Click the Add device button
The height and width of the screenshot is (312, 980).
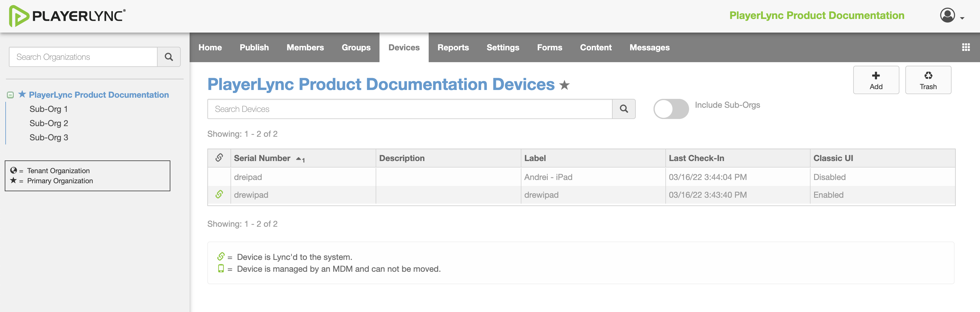pos(876,80)
